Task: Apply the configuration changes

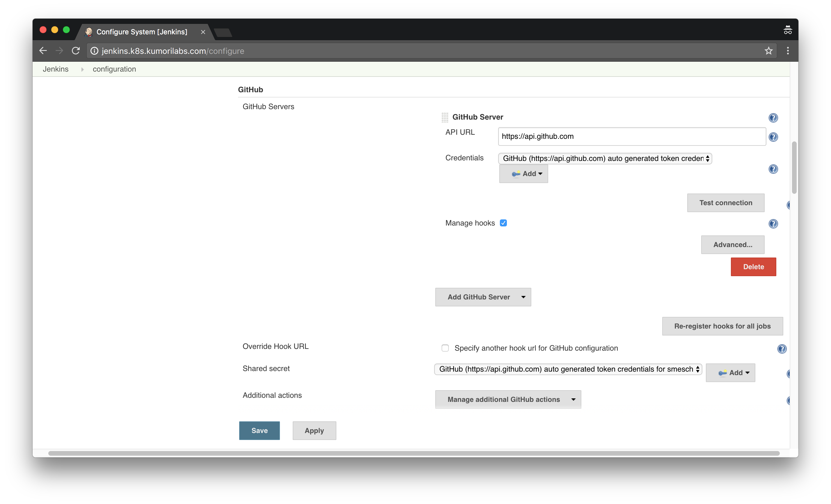Action: [314, 430]
